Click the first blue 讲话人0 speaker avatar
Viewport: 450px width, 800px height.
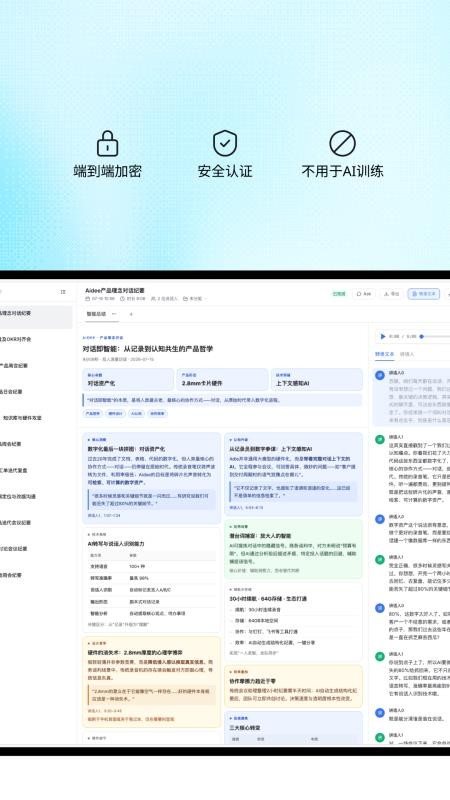tap(380, 375)
